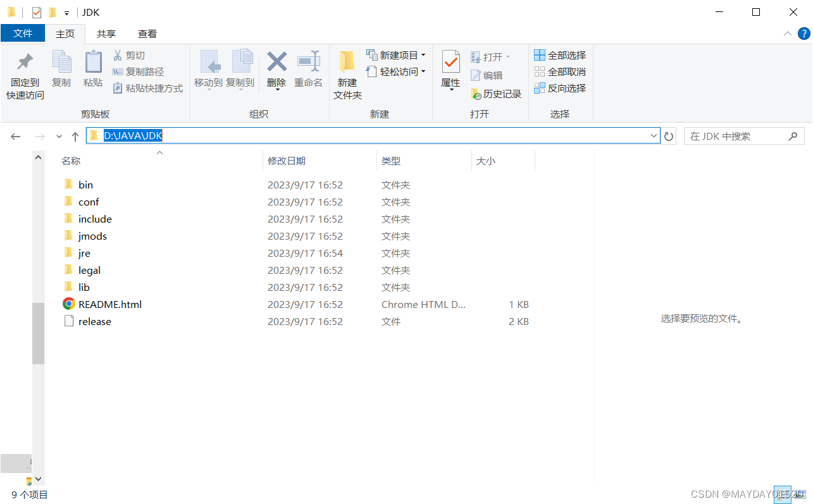
Task: Open the recent locations dropdown arrow
Action: pyautogui.click(x=59, y=137)
